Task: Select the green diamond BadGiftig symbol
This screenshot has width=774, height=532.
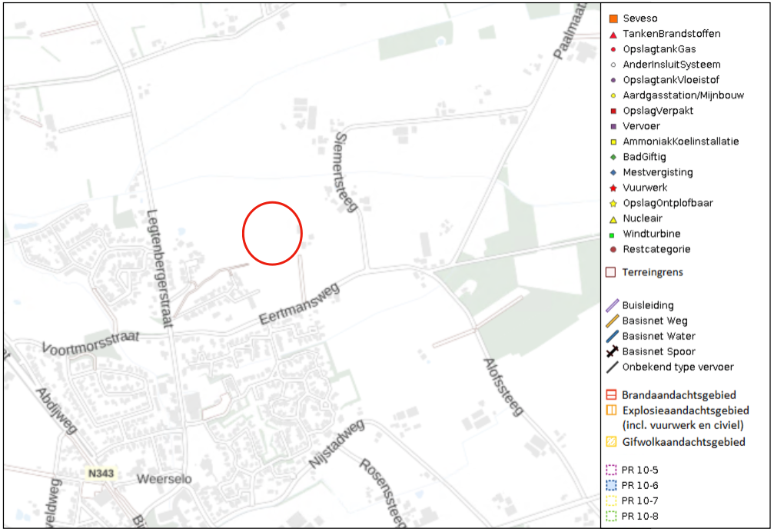Action: (613, 157)
